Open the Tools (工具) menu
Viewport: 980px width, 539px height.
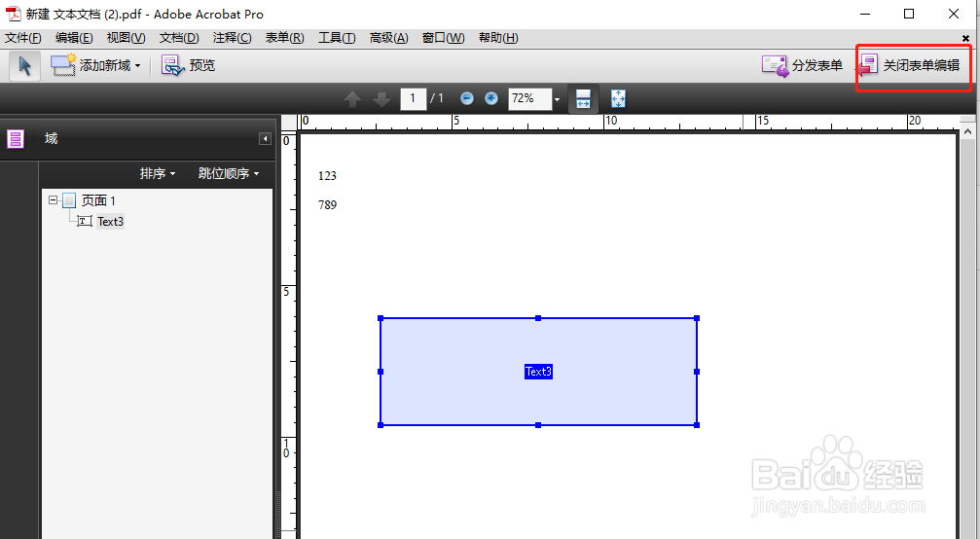pyautogui.click(x=337, y=38)
